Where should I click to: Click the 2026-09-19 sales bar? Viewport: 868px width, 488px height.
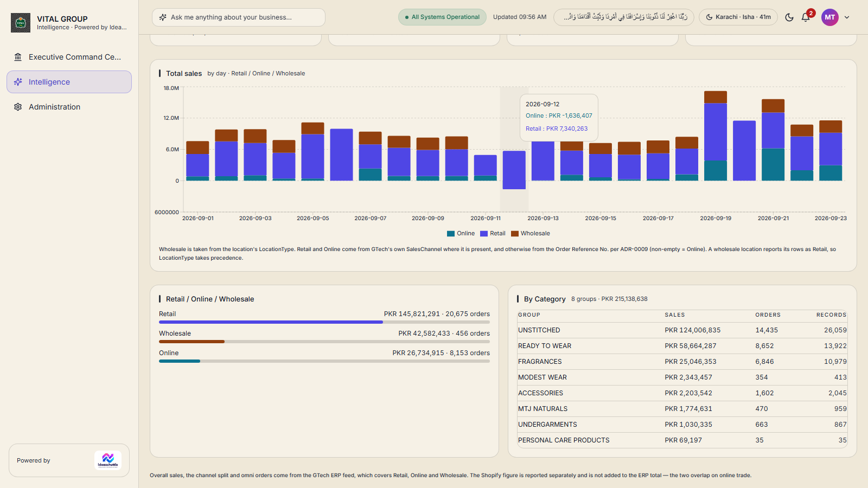coord(716,136)
